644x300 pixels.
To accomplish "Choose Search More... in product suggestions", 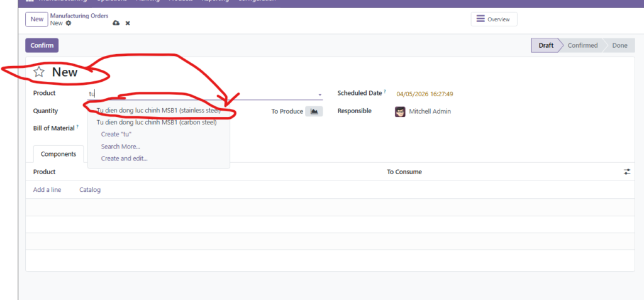I will click(120, 147).
